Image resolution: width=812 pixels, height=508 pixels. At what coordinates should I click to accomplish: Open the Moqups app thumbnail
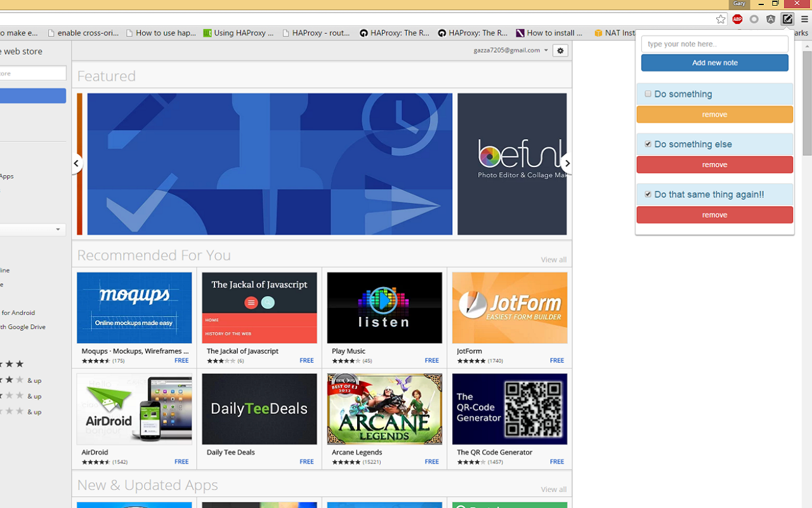(x=134, y=308)
